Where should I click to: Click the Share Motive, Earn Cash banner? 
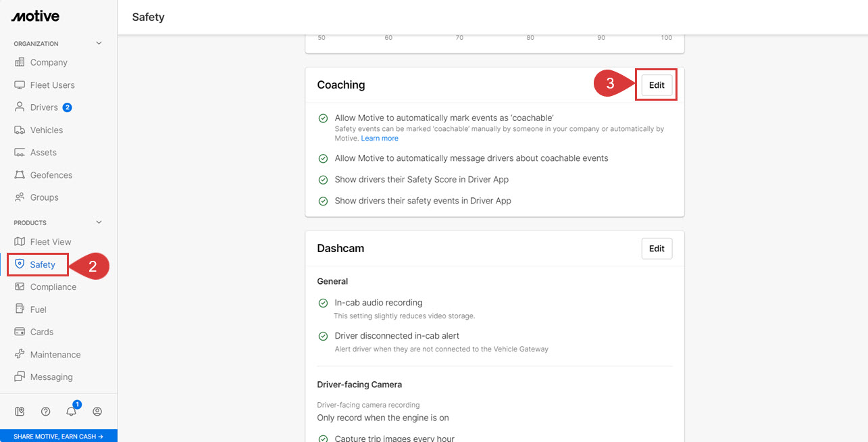click(x=59, y=437)
